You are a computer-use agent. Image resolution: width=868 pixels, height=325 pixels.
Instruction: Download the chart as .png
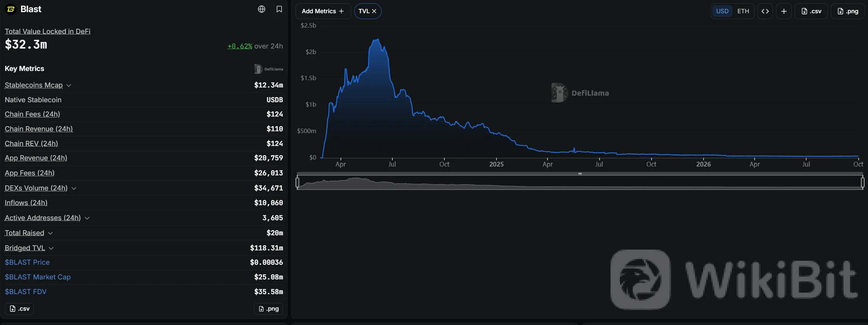pyautogui.click(x=848, y=11)
